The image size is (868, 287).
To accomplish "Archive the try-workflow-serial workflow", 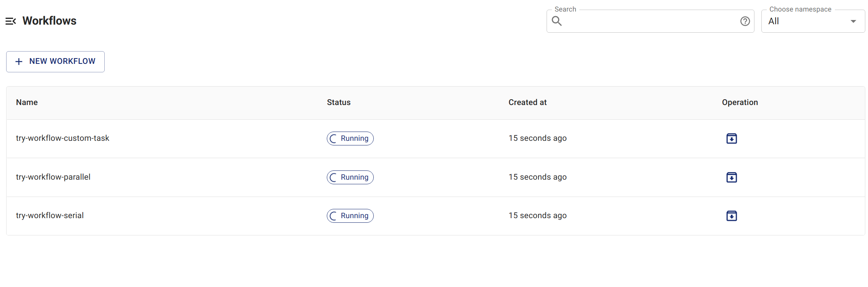I will 731,216.
